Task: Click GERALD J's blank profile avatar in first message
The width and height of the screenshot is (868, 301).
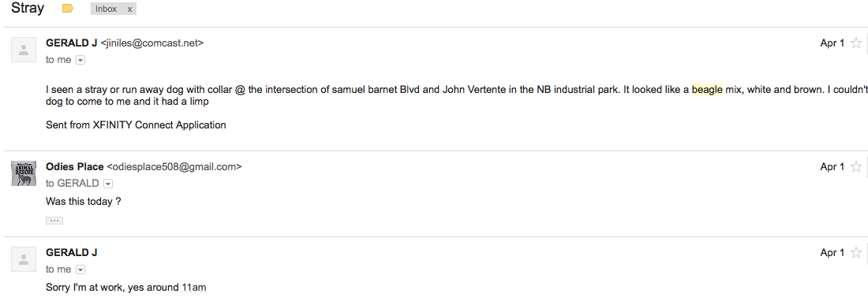Action: [24, 50]
